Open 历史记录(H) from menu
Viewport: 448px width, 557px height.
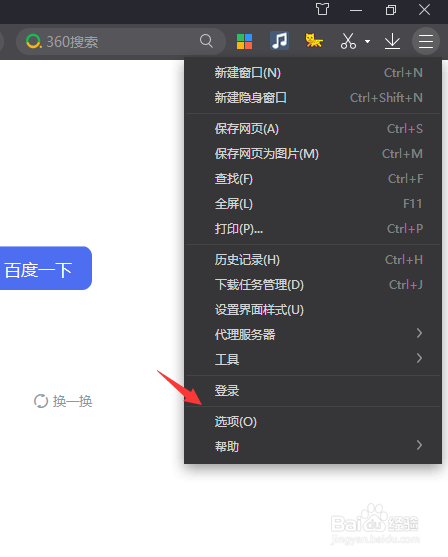(x=313, y=260)
